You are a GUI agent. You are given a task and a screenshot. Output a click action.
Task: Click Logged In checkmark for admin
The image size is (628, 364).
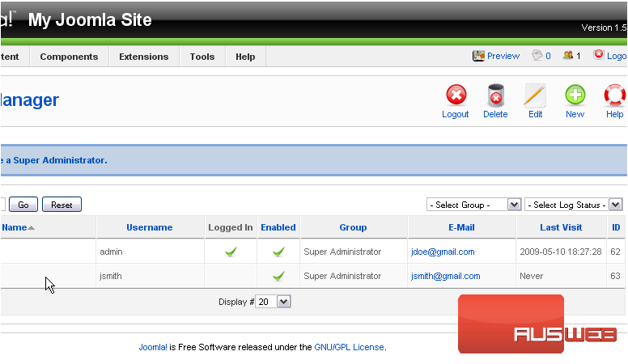click(x=230, y=252)
